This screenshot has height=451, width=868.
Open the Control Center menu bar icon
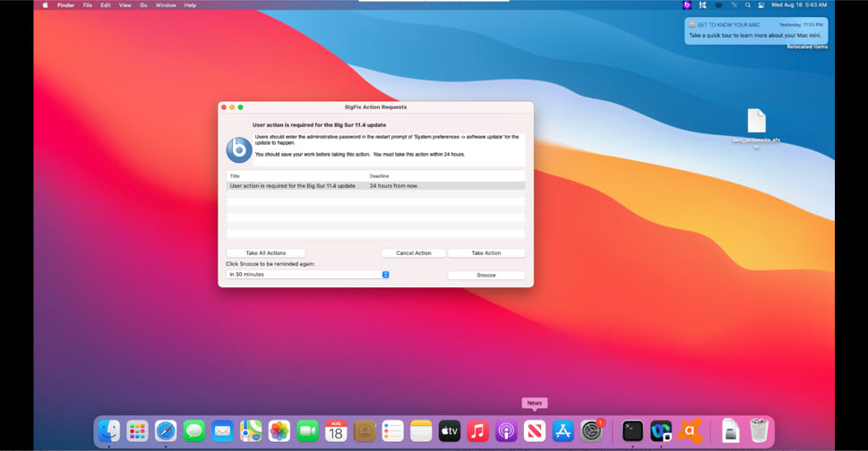[761, 5]
